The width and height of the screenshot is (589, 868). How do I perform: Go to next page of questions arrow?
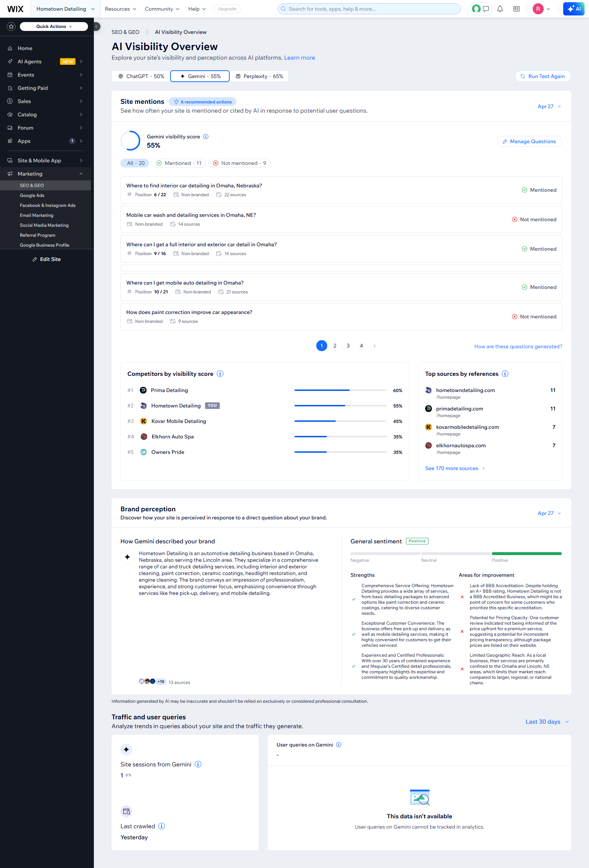(x=375, y=346)
